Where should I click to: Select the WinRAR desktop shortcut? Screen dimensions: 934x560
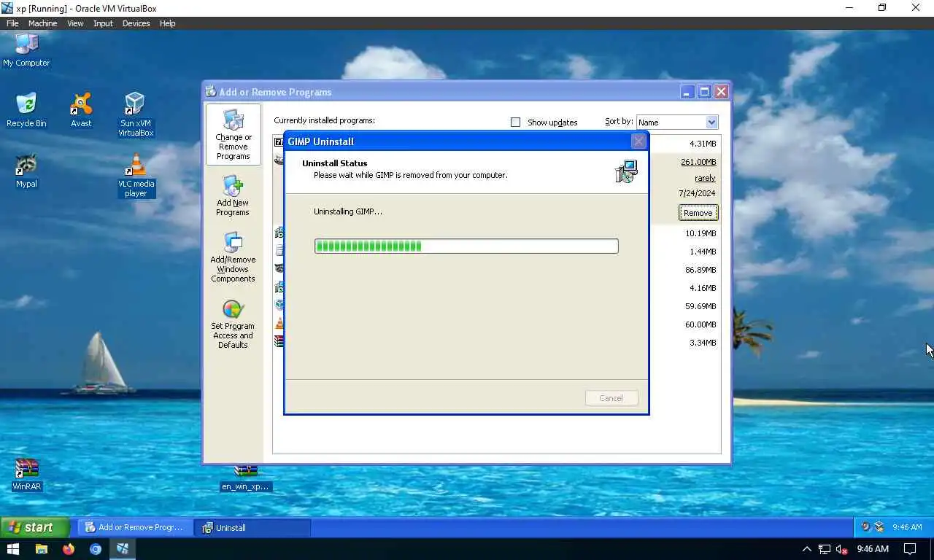point(27,474)
